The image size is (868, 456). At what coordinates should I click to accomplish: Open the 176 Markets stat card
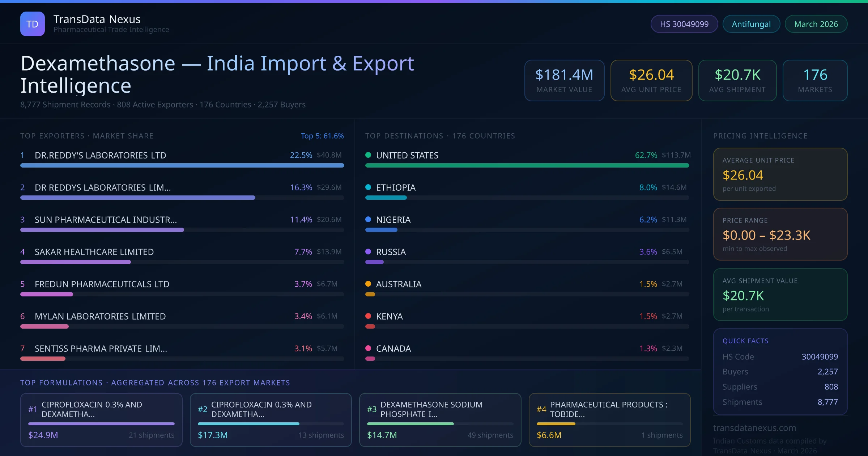(x=815, y=80)
